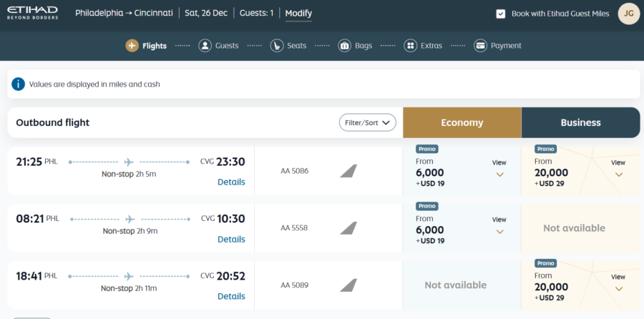
Task: Expand Business View for AA 5089
Action: tap(618, 283)
